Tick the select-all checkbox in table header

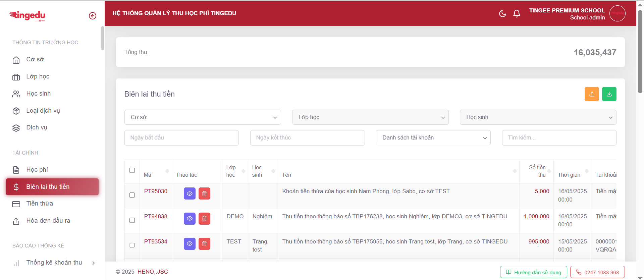[132, 170]
